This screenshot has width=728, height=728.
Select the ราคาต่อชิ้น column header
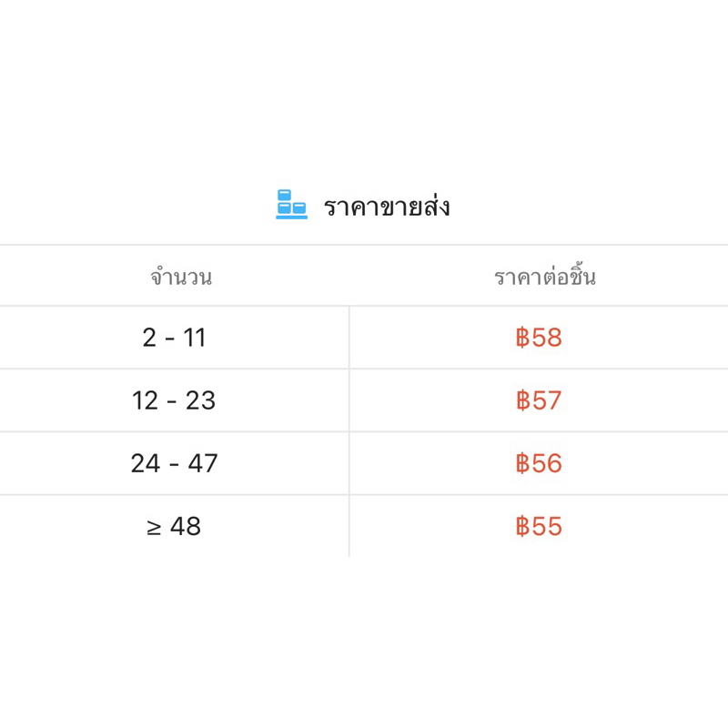pos(544,277)
